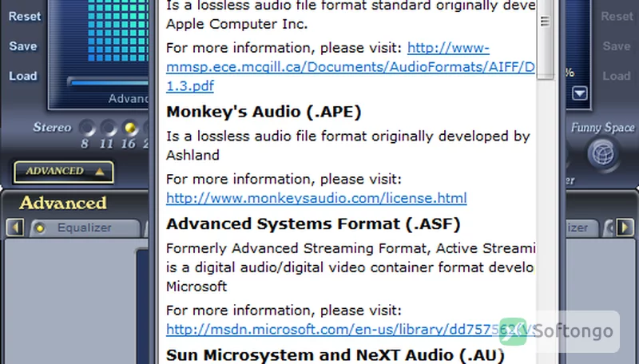Viewport: 639px width, 364px height.
Task: Click the left Load button
Action: [x=23, y=76]
